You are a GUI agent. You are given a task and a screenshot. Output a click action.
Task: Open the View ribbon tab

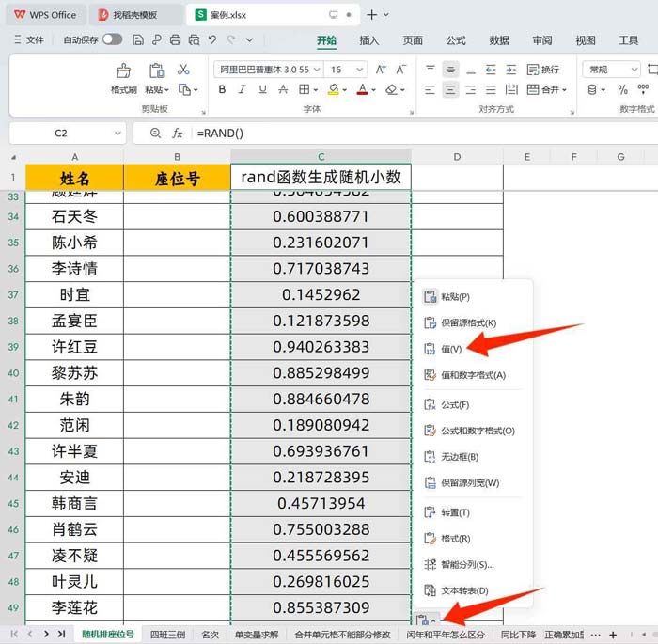point(586,40)
